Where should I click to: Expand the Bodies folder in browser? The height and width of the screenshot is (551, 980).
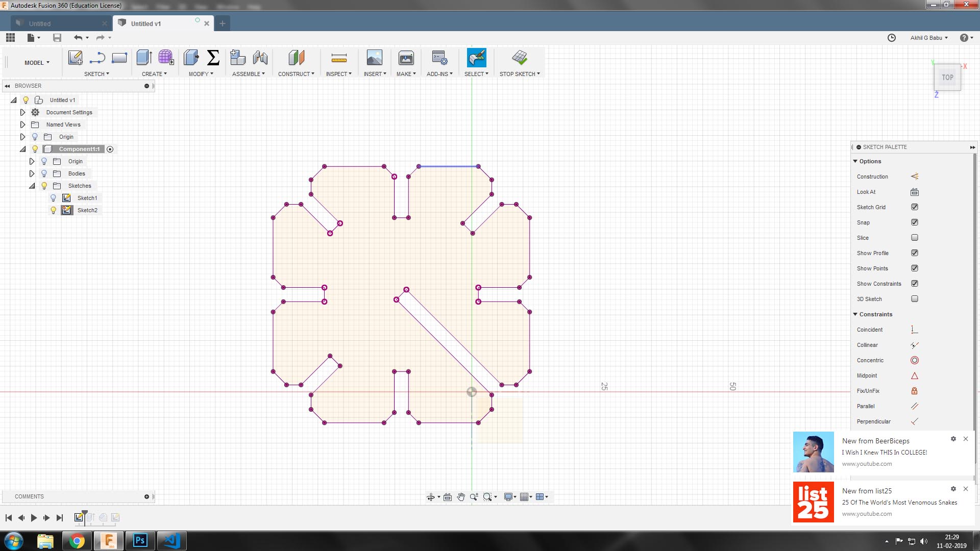point(32,173)
